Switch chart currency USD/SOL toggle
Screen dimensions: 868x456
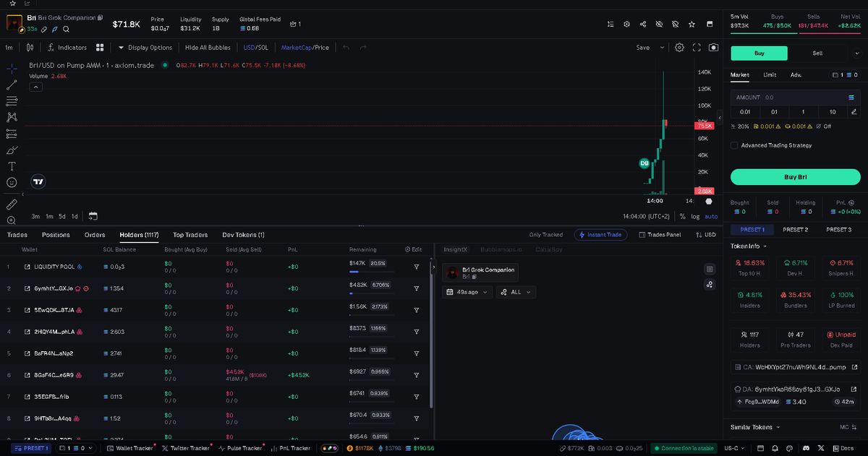(x=256, y=48)
